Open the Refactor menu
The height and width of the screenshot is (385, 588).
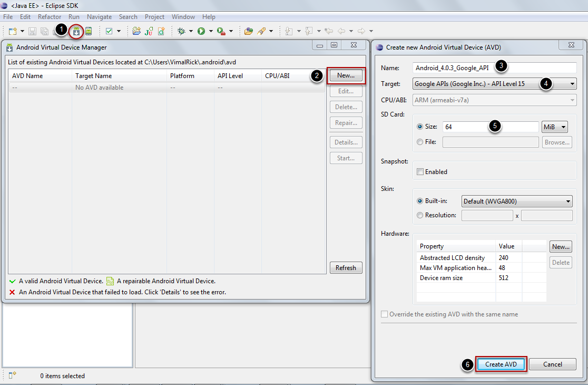(x=50, y=17)
